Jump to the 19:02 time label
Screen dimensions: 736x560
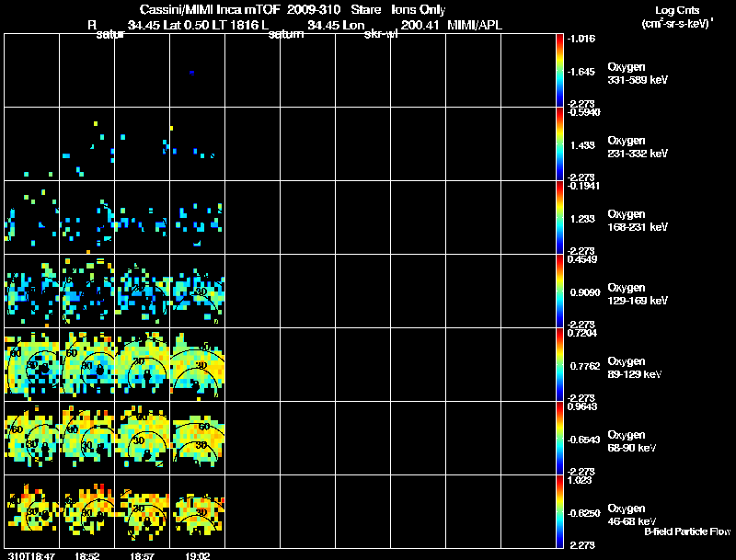tap(198, 556)
